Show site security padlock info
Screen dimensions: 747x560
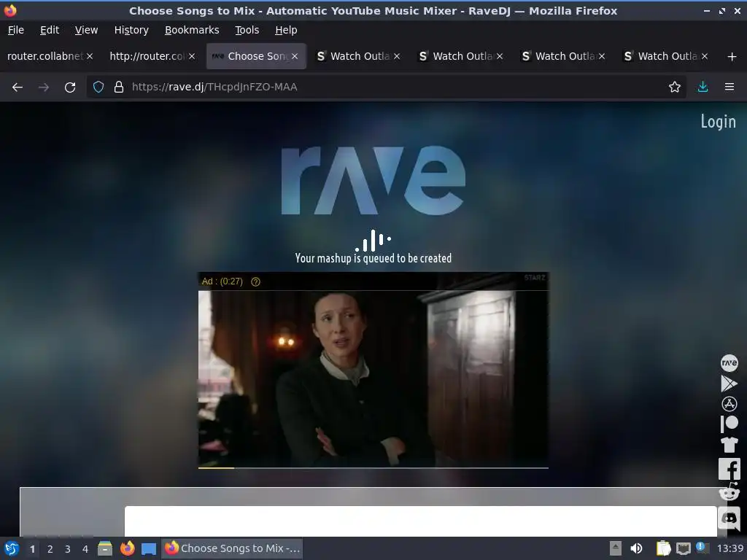pos(119,87)
